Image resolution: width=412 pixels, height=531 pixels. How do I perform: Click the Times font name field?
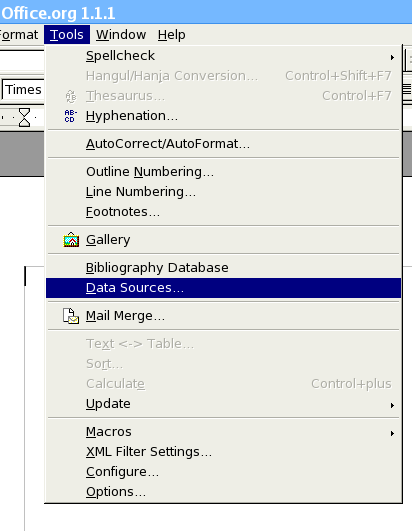(x=23, y=90)
